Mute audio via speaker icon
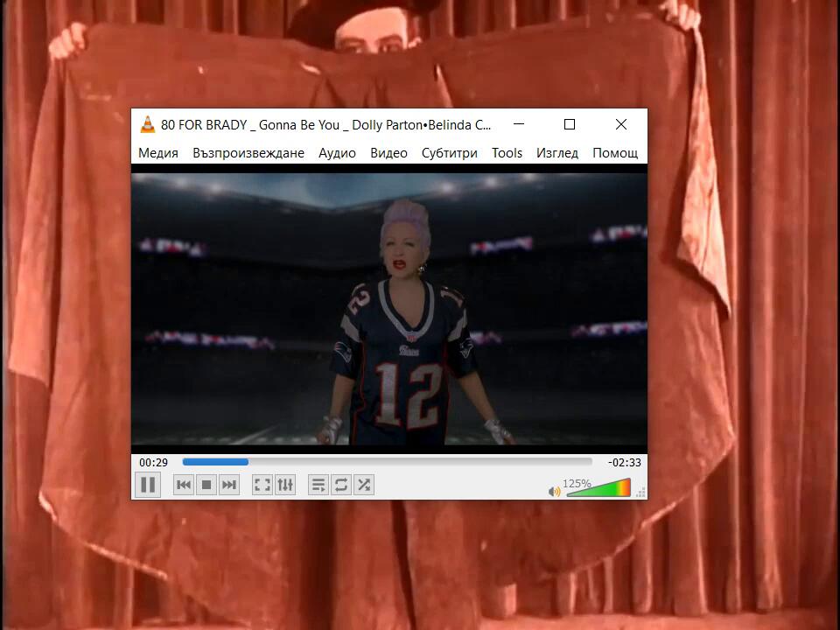The image size is (840, 630). coord(554,492)
